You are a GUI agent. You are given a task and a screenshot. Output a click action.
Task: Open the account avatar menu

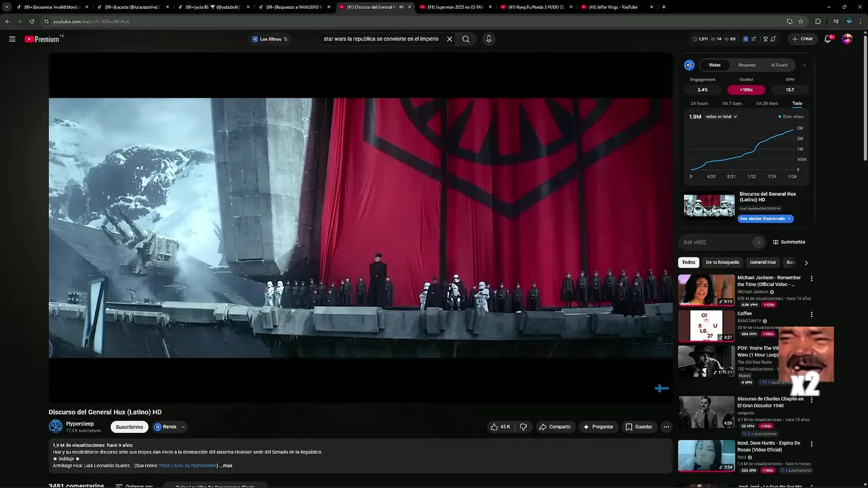[847, 39]
